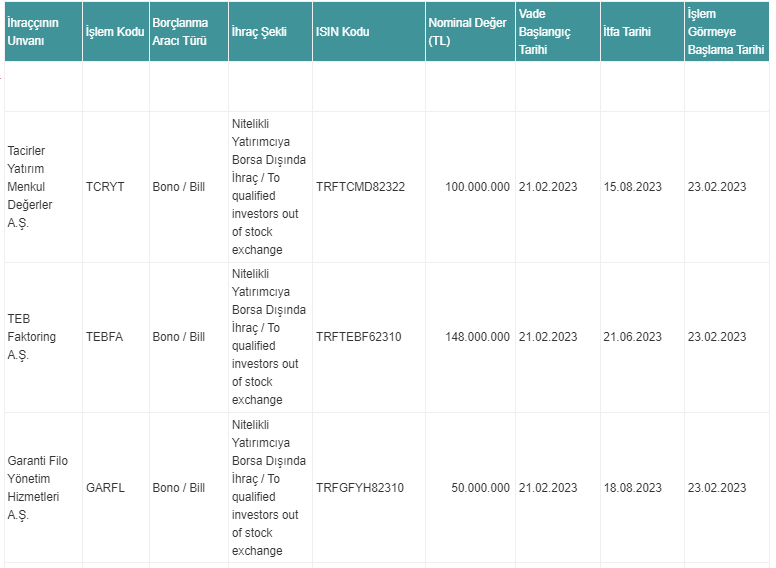Click trading date 23.02.2023 in TEBFA row
776x568 pixels.
[x=717, y=337]
